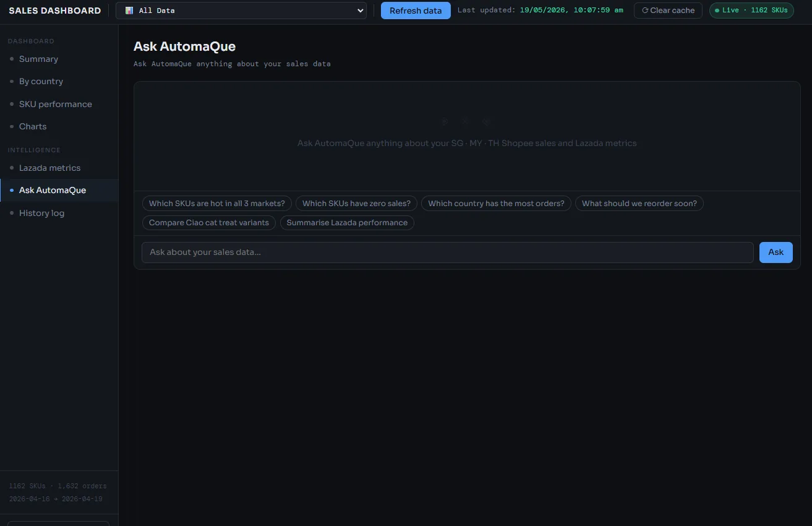Focus the 'Ask about your sales data' input

click(448, 252)
